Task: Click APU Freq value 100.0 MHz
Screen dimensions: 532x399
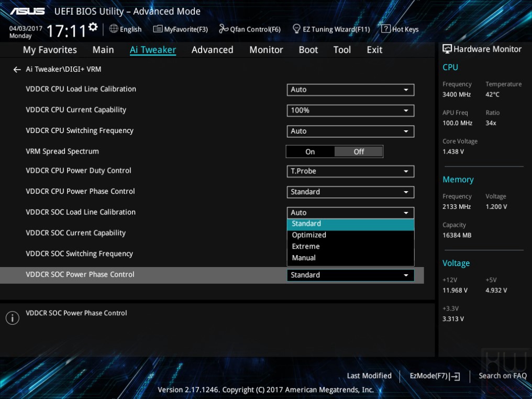Action: pyautogui.click(x=457, y=123)
